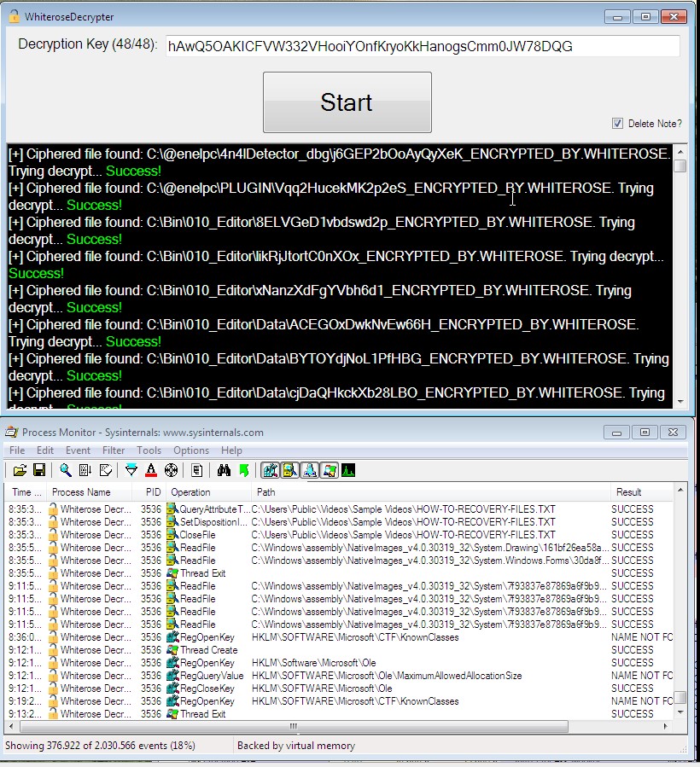
Task: Select the RegCloseKey HKLM\SOFTWARE\Microsoft\Ole row
Action: pyautogui.click(x=339, y=689)
